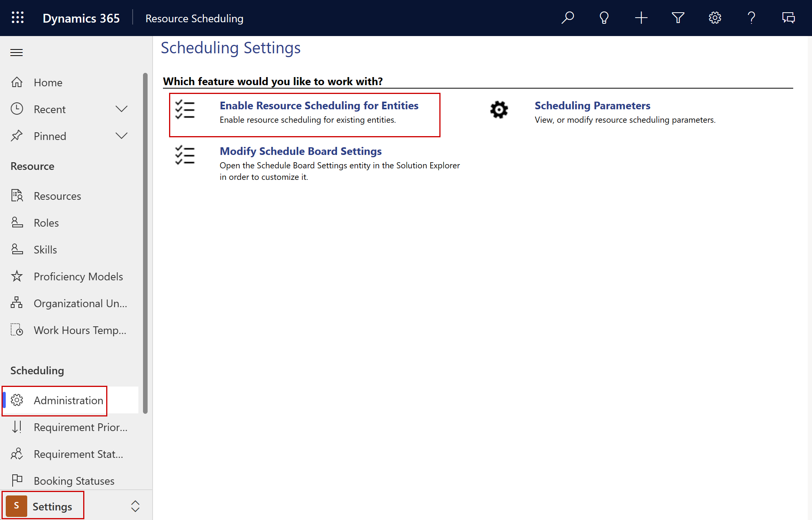Click the Proficiency Models star icon
812x520 pixels.
16,276
